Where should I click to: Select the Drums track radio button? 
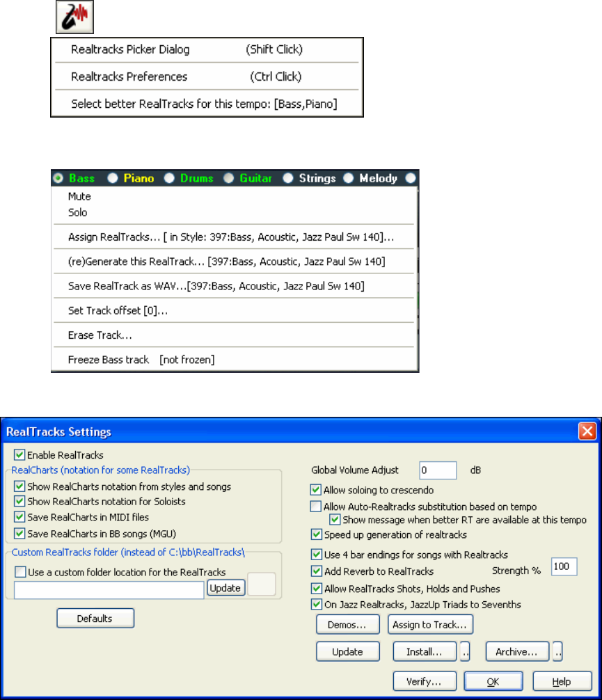coord(169,178)
